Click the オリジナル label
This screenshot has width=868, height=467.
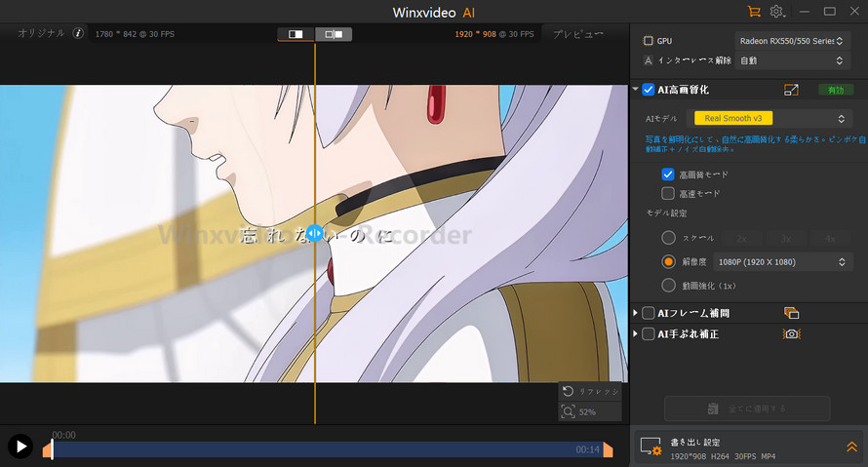(42, 33)
